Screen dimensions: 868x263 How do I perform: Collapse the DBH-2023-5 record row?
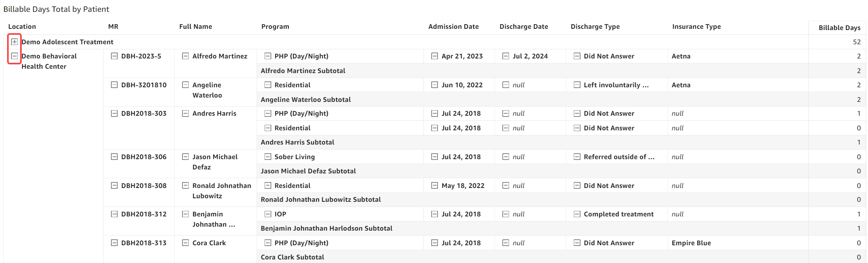tap(114, 56)
